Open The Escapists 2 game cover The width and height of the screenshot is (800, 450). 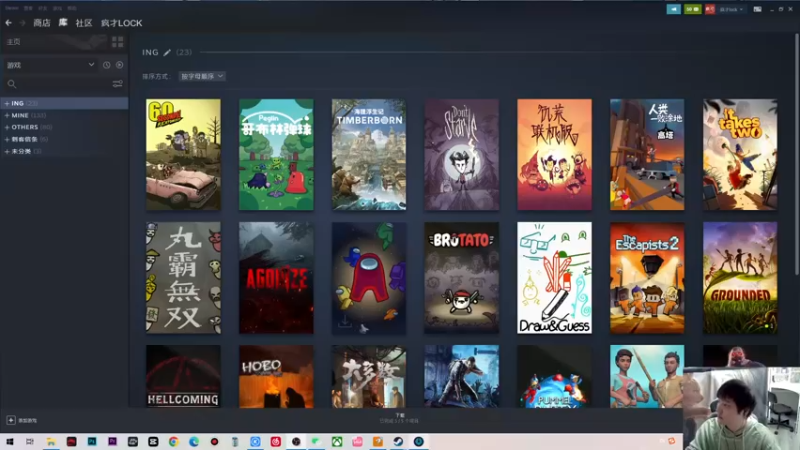[647, 278]
